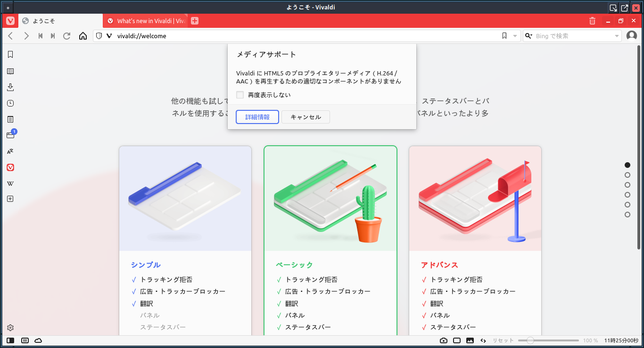This screenshot has width=644, height=348.
Task: Open the user profile avatar
Action: pos(631,36)
